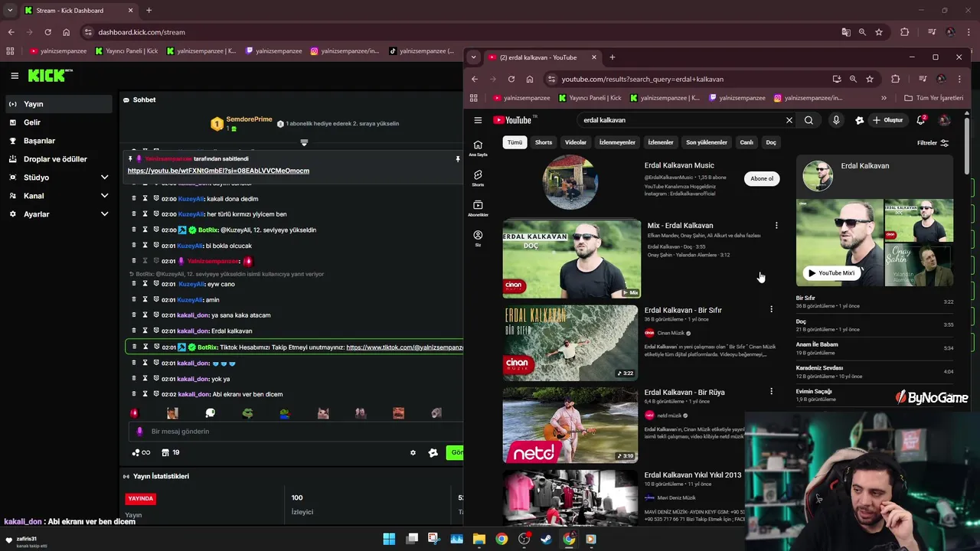The height and width of the screenshot is (551, 980).
Task: Expand the Ayarlar sidebar section
Action: 105,214
